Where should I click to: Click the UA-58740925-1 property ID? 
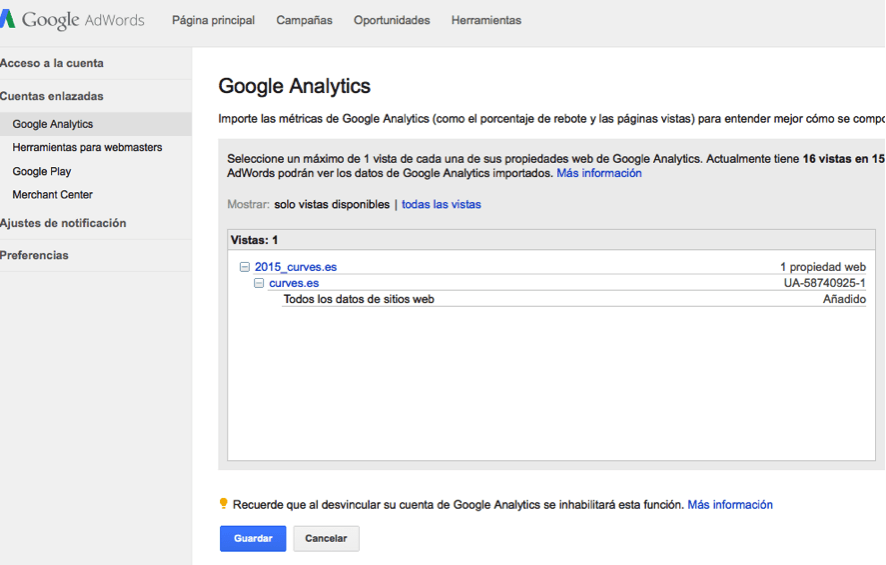coord(824,283)
